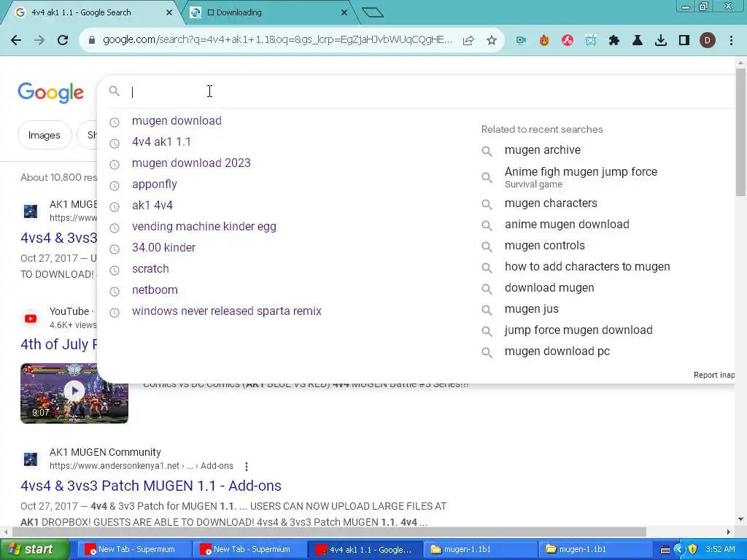Expand hidden system tray icons arrow

[679, 550]
